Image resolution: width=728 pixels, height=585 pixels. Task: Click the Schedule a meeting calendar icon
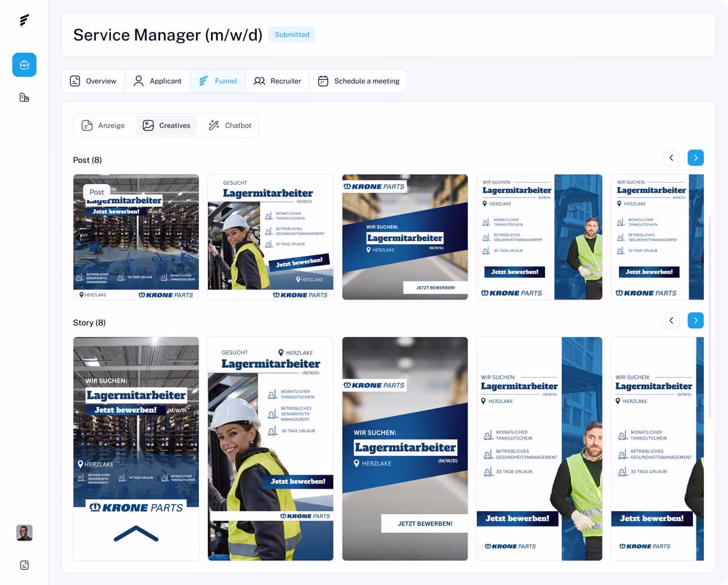323,81
